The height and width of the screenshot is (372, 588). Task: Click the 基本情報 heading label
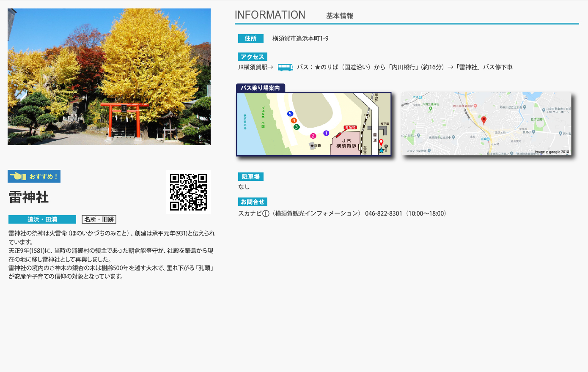pyautogui.click(x=339, y=16)
